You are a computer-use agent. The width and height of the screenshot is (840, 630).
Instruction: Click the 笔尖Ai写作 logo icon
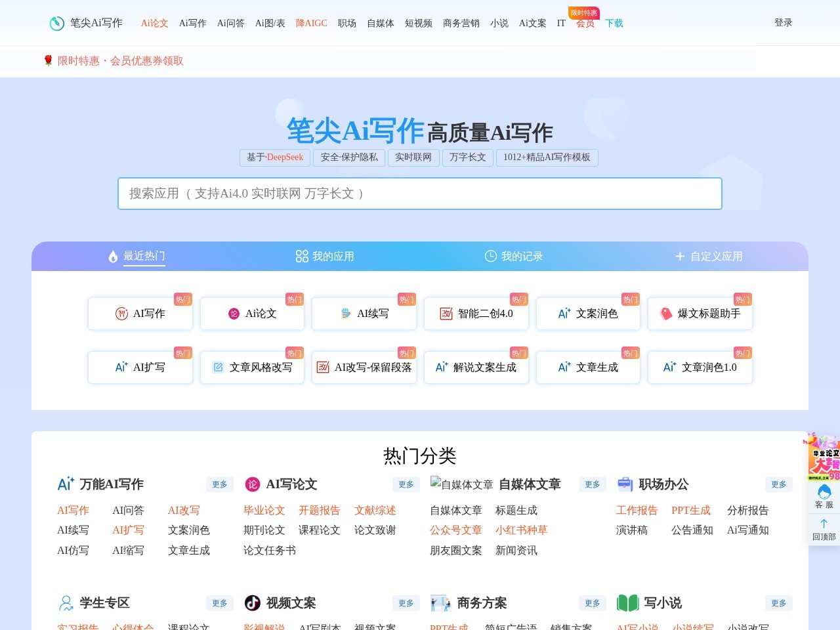point(57,23)
